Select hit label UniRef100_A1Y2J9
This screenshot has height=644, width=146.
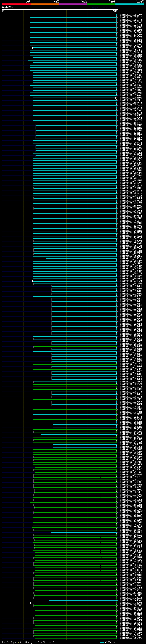point(131,105)
